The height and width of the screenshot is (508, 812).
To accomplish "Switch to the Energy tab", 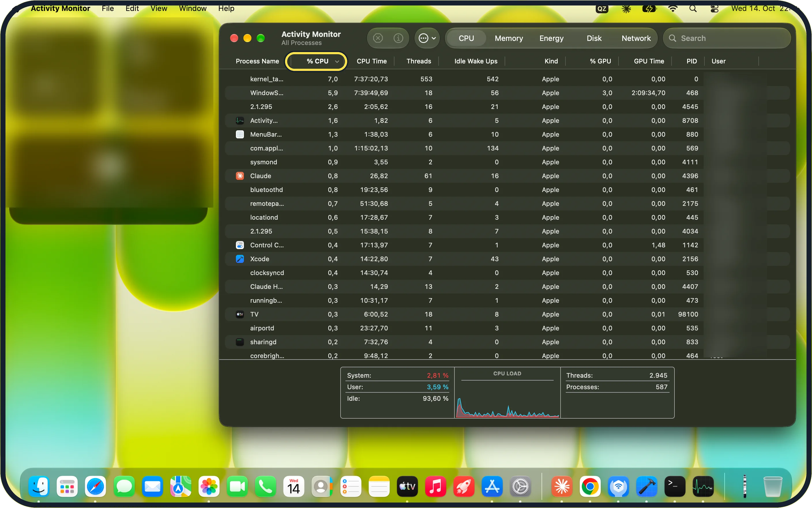I will pyautogui.click(x=551, y=38).
